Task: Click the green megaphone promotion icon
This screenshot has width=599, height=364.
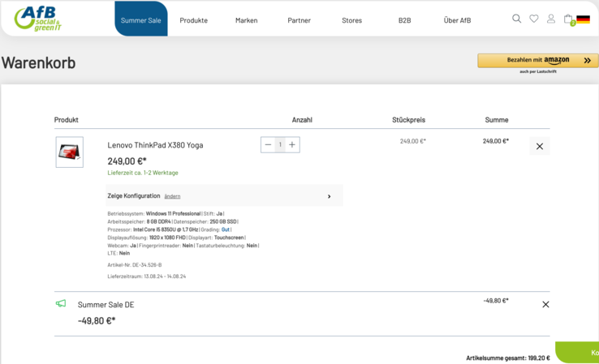Action: (x=61, y=303)
